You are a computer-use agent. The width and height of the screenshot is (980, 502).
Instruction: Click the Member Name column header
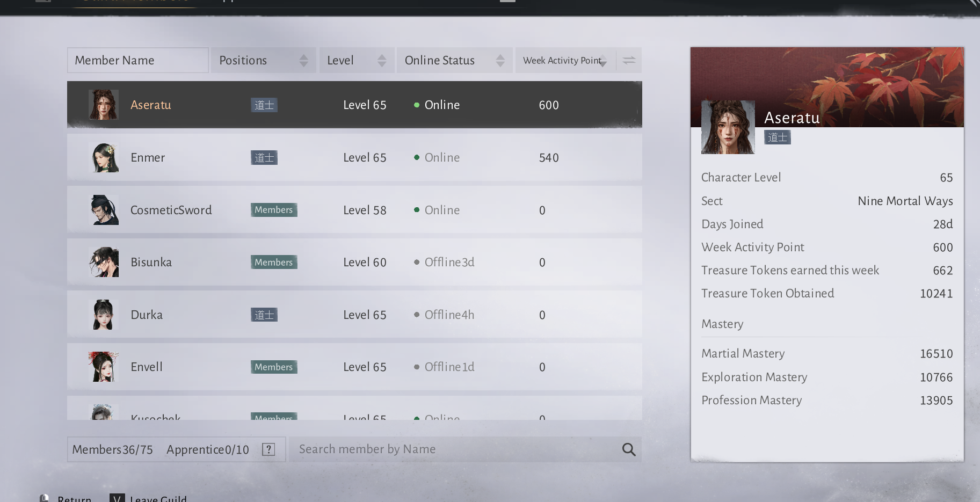click(138, 60)
